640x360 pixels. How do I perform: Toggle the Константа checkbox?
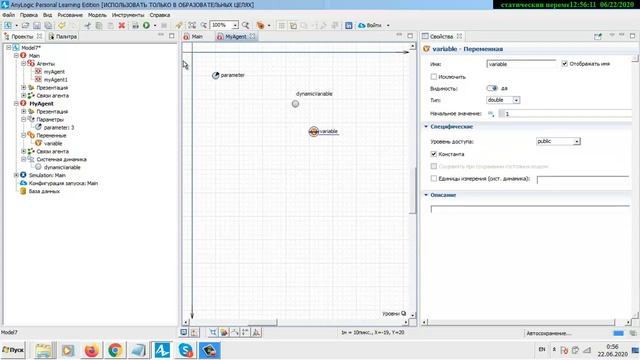[x=434, y=154]
